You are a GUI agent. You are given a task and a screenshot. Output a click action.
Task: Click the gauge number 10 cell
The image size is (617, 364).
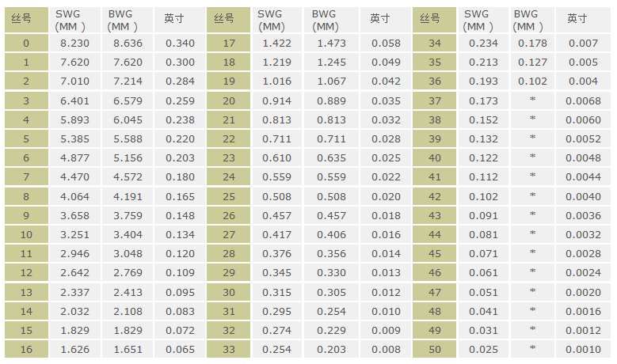click(26, 234)
